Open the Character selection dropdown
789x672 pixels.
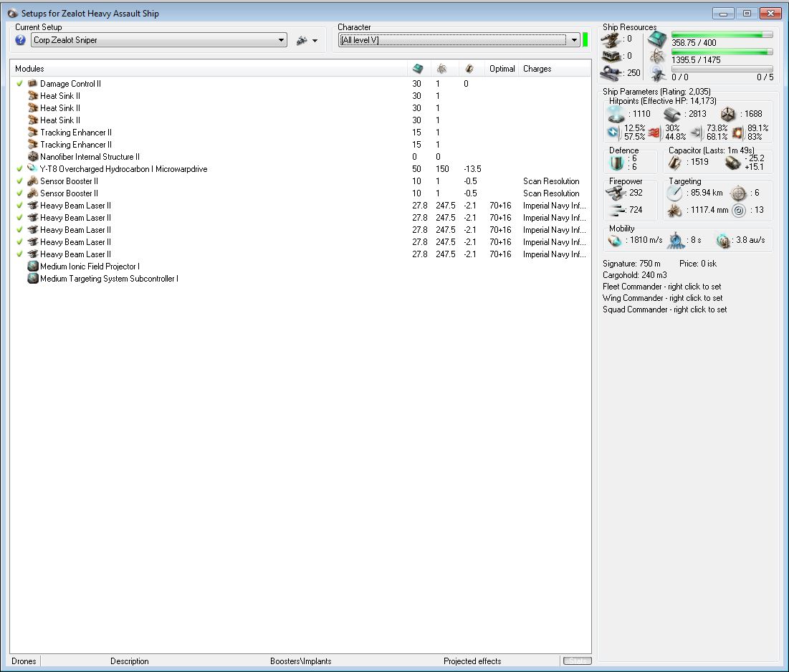click(x=459, y=40)
